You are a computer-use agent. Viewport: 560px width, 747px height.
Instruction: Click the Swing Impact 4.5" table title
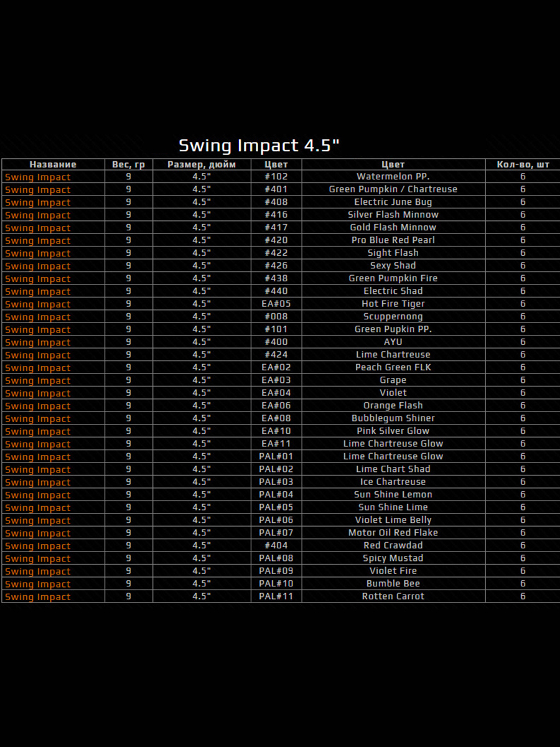tap(259, 146)
